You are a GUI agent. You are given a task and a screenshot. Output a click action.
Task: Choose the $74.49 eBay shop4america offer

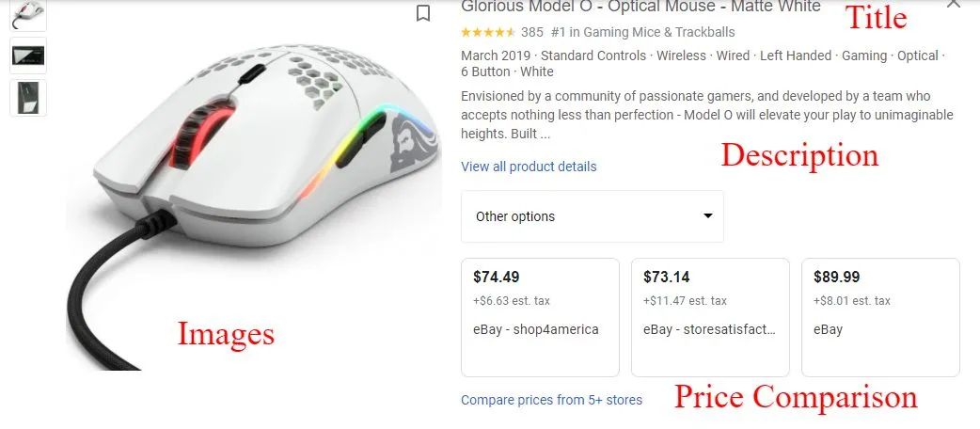(x=540, y=316)
